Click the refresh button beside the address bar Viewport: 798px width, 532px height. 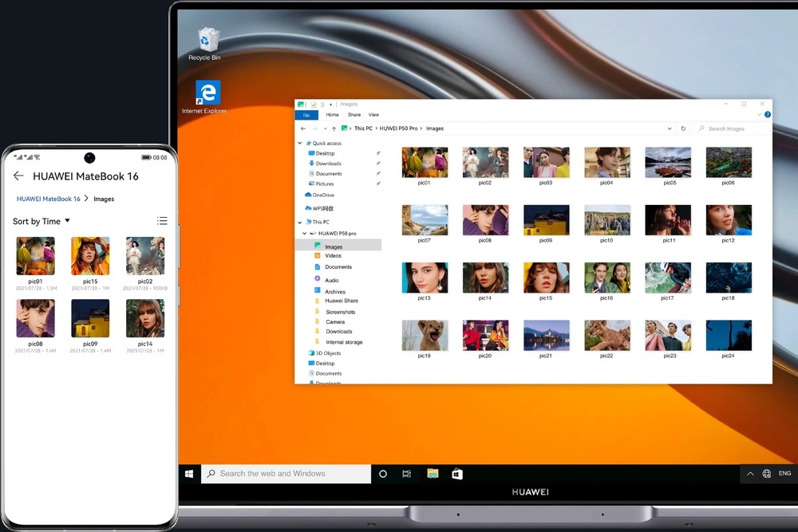coord(683,128)
